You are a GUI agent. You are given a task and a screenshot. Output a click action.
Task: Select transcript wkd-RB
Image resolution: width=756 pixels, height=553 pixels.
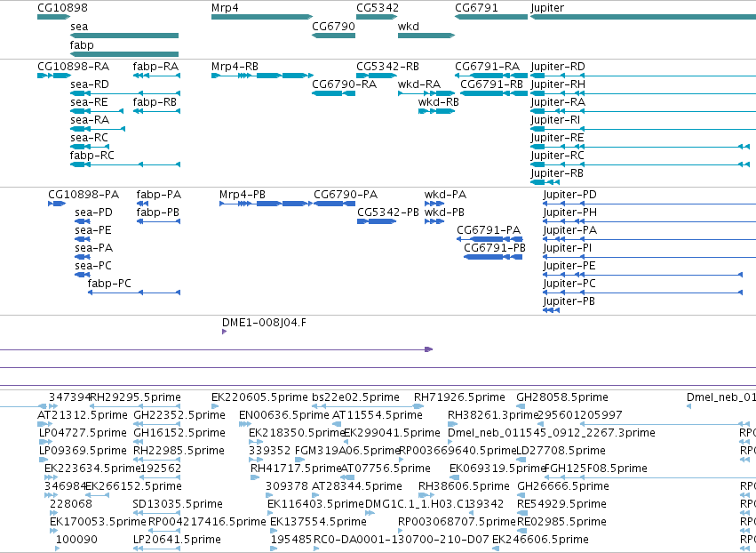pyautogui.click(x=436, y=111)
